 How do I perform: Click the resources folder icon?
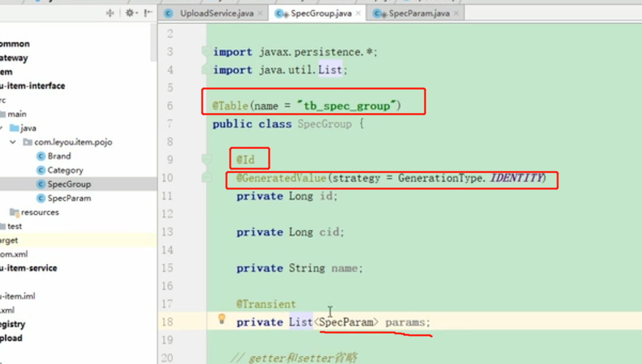click(14, 212)
